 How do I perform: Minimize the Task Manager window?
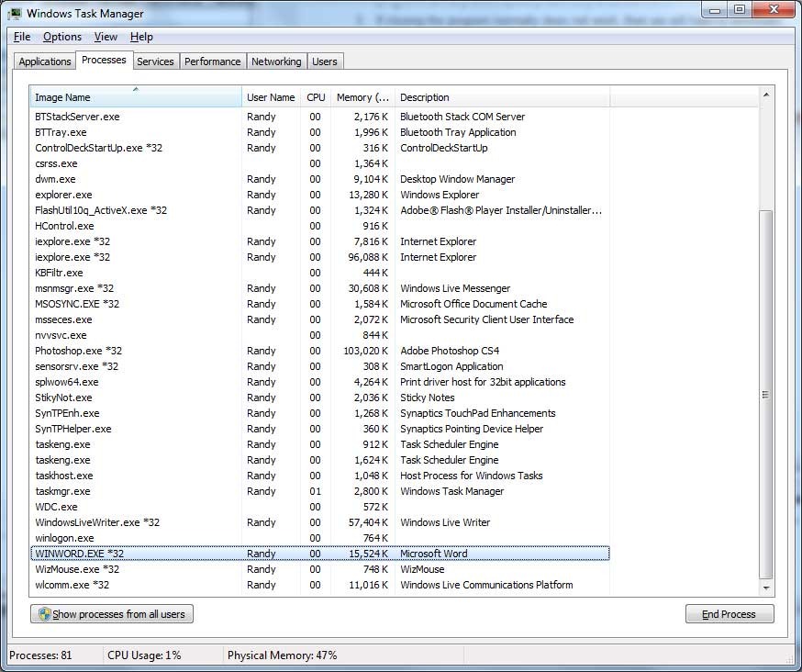point(716,10)
